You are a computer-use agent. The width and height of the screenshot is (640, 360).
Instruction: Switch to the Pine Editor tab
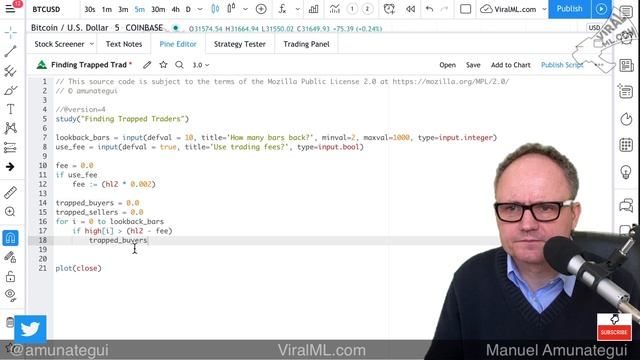pos(178,44)
